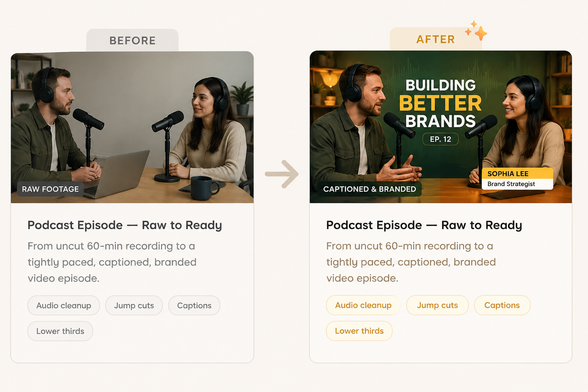Viewport: 588px width, 392px height.
Task: Click the EP. 12 episode pill
Action: (441, 139)
